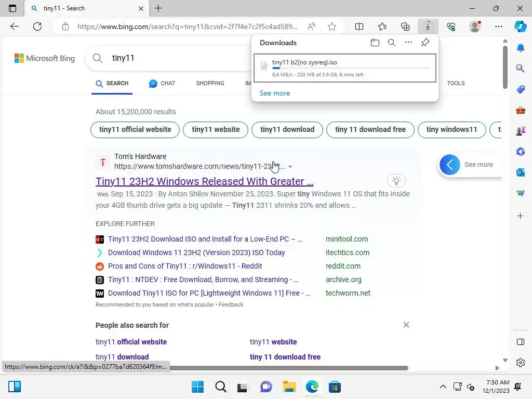Open sidebar settings gear icon
The width and height of the screenshot is (532, 399).
coord(521,363)
